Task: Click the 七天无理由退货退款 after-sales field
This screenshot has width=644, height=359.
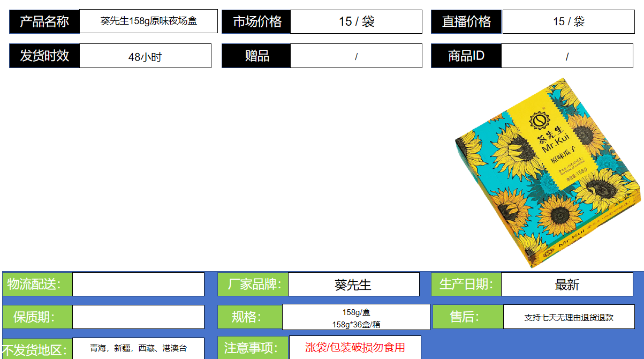Action: point(568,317)
